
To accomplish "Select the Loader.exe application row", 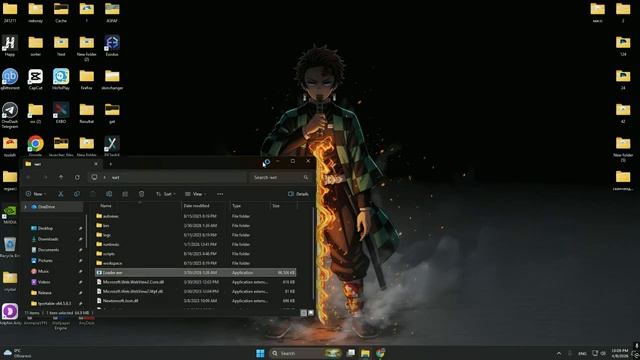I will coord(196,273).
